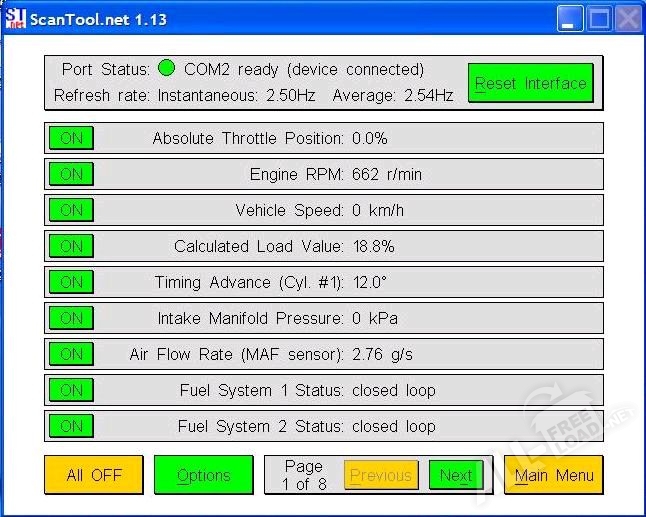Screen dimensions: 646x517
Task: Disable Air Flow Rate MAF sensor
Action: tap(71, 354)
